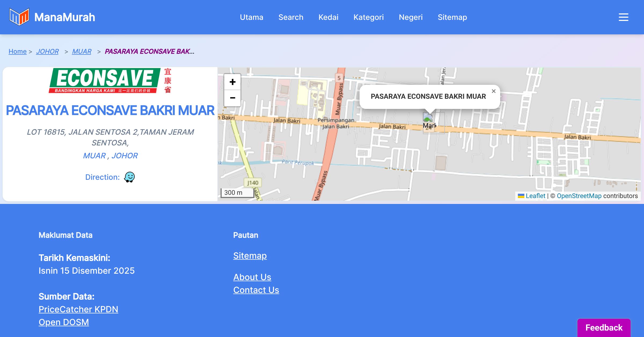Follow the JOHOR breadcrumb link
644x337 pixels.
click(x=47, y=51)
